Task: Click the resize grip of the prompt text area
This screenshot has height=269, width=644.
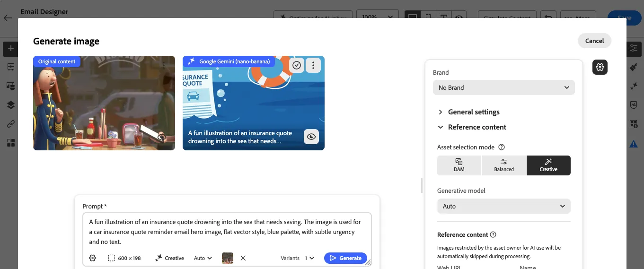Action: (368, 261)
